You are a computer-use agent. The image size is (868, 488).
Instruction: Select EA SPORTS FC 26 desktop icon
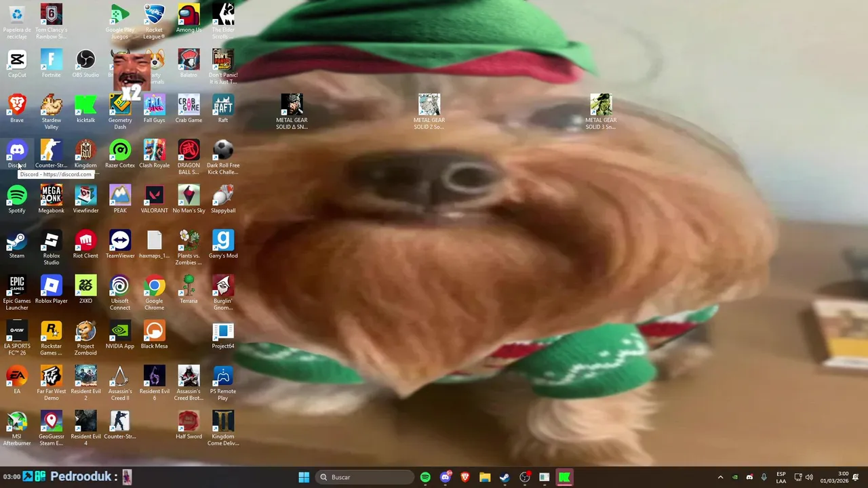coord(17,338)
